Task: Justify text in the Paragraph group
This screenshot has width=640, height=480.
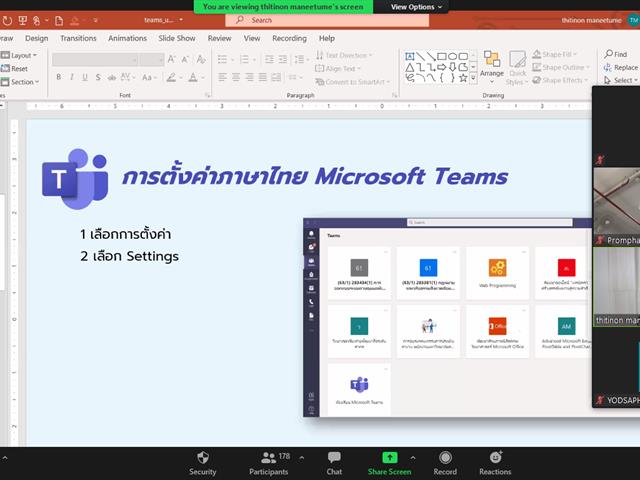Action: pos(263,77)
